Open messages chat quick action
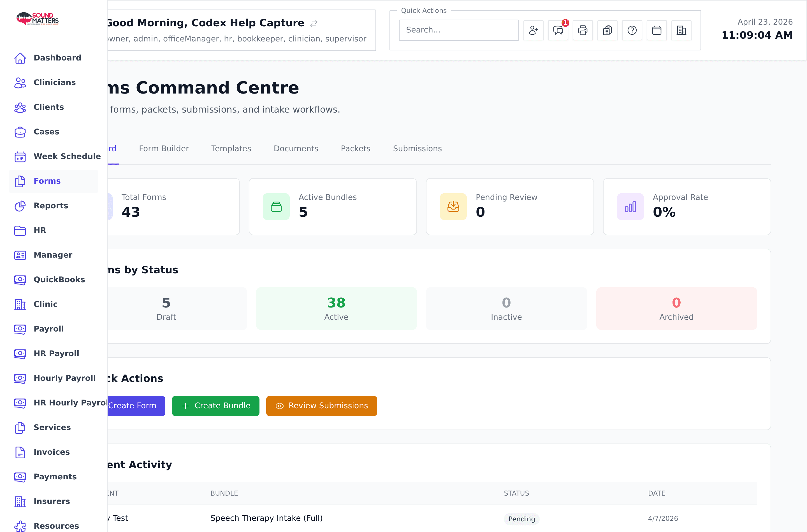The height and width of the screenshot is (532, 807). [558, 30]
